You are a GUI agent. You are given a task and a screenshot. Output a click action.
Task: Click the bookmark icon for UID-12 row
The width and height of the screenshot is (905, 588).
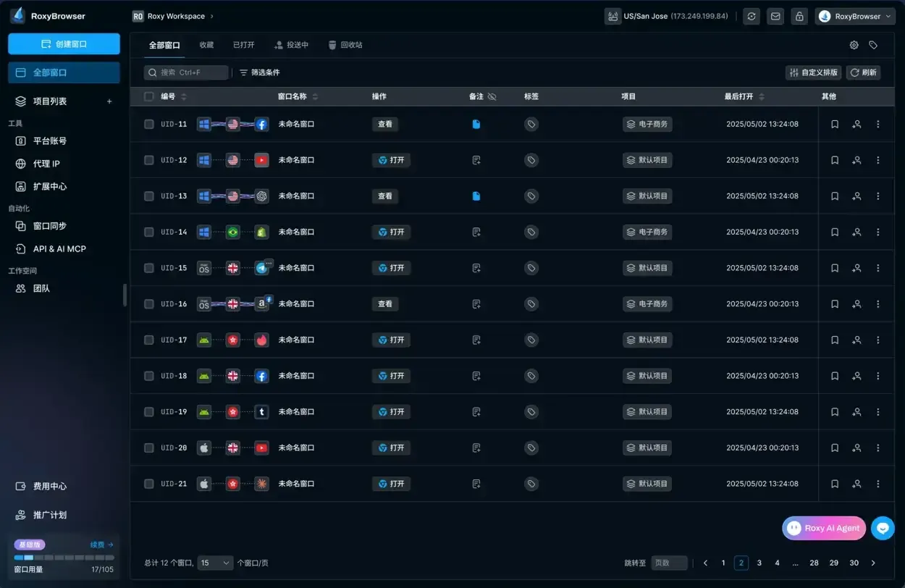(834, 160)
